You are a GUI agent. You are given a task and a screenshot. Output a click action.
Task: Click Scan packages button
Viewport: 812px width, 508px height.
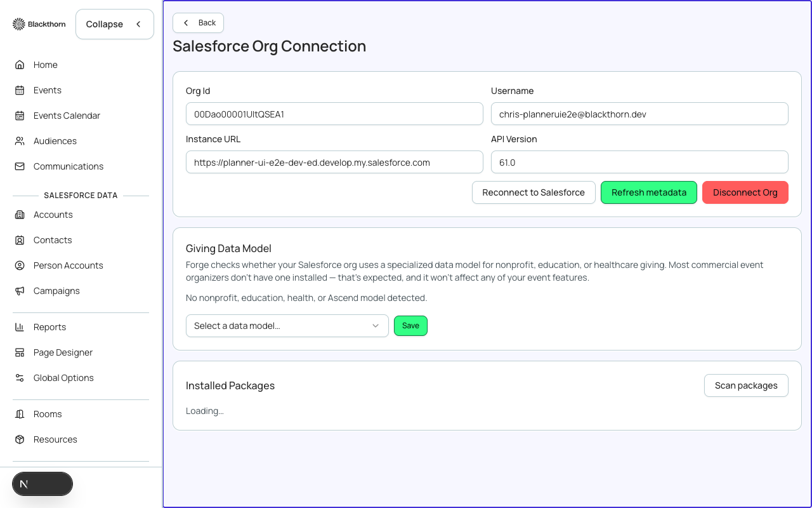point(746,385)
